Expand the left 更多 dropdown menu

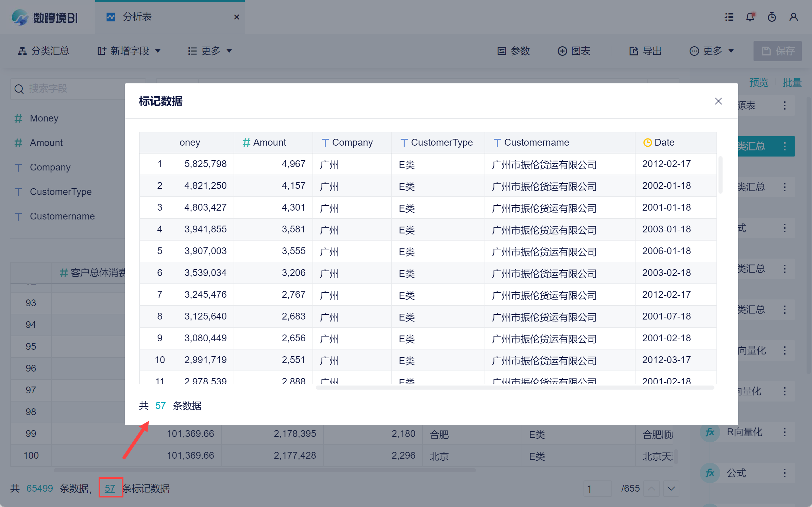pos(210,51)
